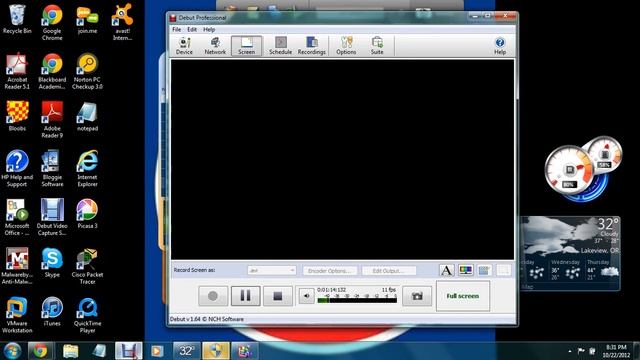Viewport: 640px width, 360px height.
Task: Open Chrome from the taskbar
Action: click(x=40, y=351)
